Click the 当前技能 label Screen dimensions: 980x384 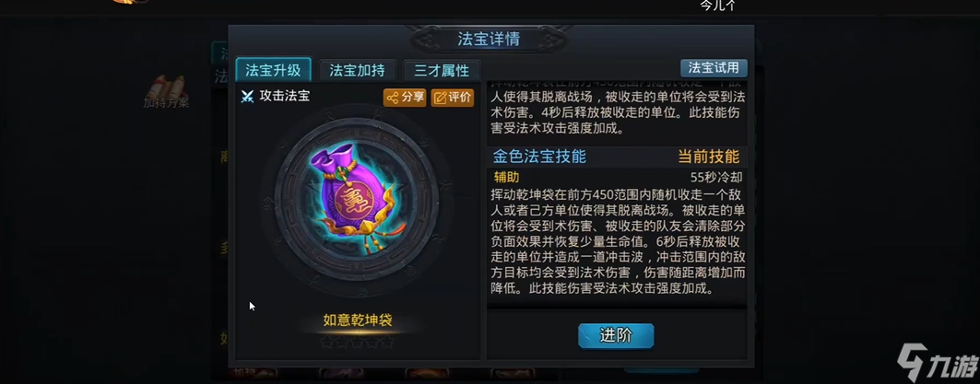[709, 157]
